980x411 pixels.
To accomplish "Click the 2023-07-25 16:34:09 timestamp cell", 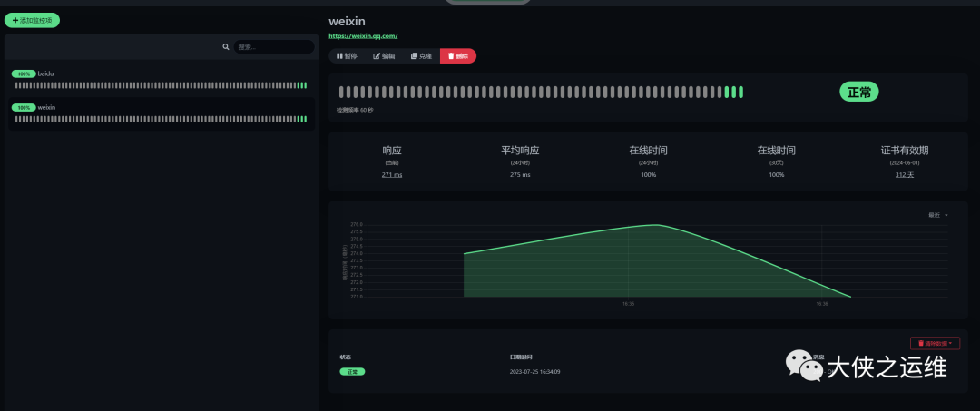I will [535, 372].
